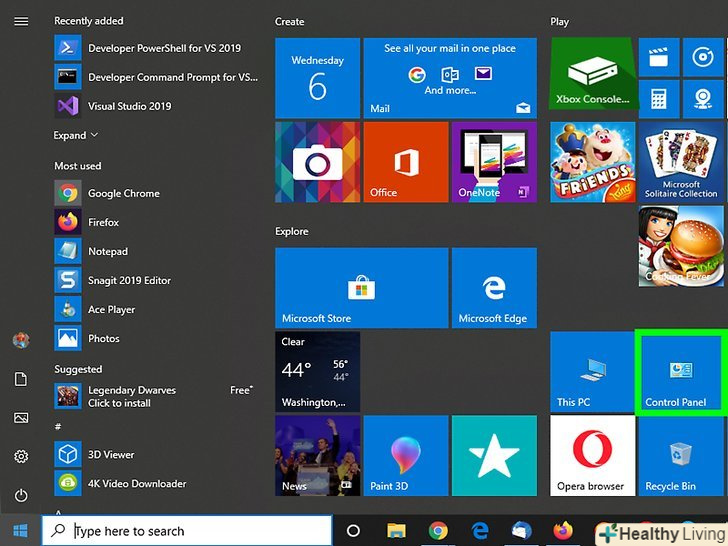Open Visual Studio 2019 from Recently added
Screen dimensions: 728x546
point(129,106)
